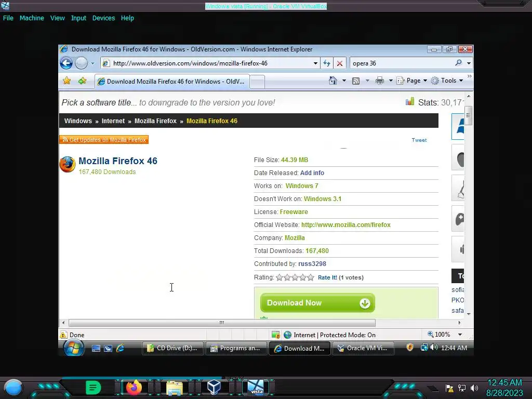Click Vista Start orb
Image resolution: width=532 pixels, height=399 pixels.
(x=74, y=348)
